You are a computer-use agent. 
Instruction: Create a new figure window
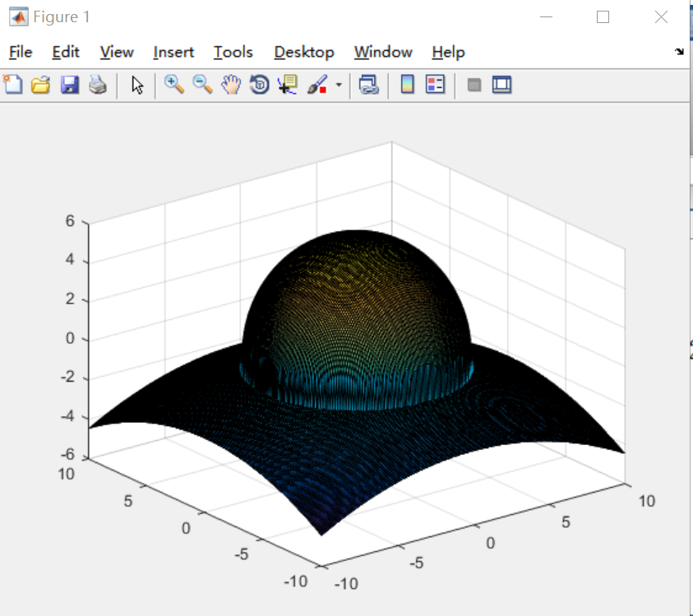(12, 84)
